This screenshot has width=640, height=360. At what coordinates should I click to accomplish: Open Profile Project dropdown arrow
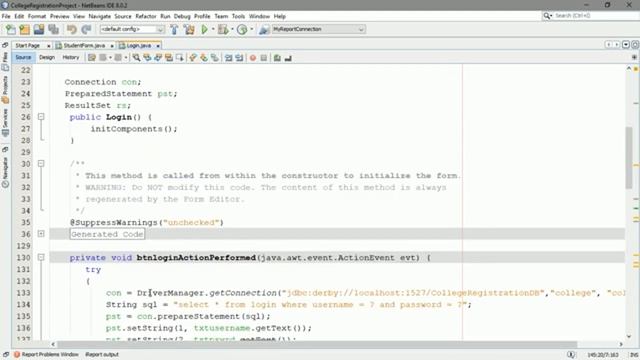coord(251,29)
